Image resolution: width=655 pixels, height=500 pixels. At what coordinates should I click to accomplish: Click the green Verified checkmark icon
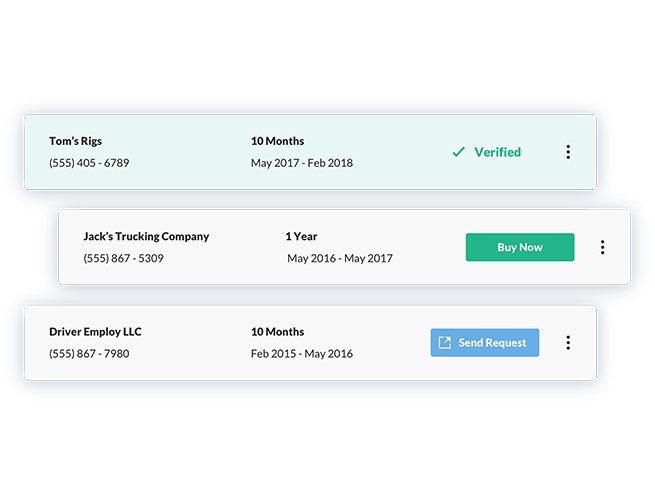(x=458, y=152)
